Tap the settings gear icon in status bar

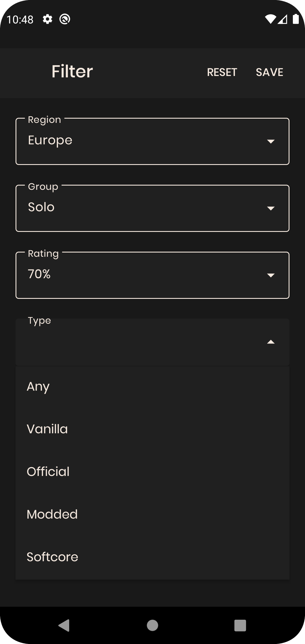point(47,19)
